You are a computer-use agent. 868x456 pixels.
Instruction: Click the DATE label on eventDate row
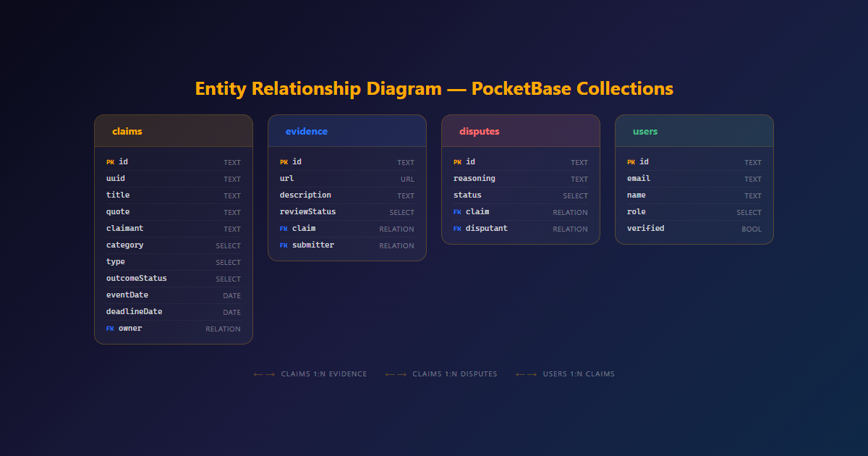231,296
